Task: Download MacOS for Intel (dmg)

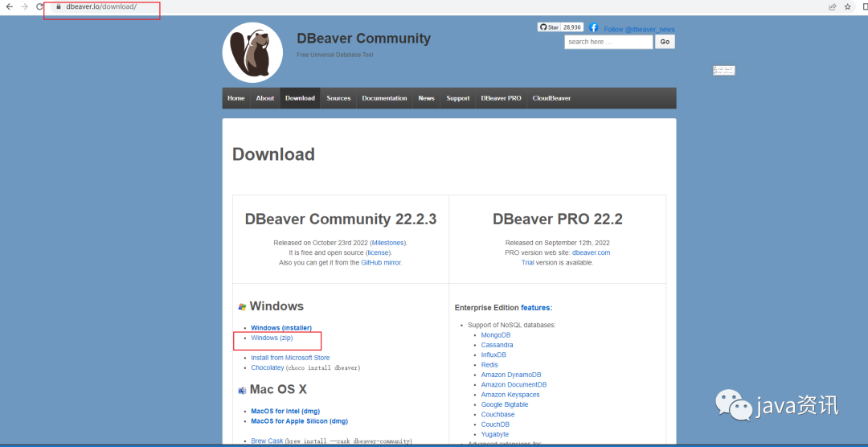Action: click(285, 411)
